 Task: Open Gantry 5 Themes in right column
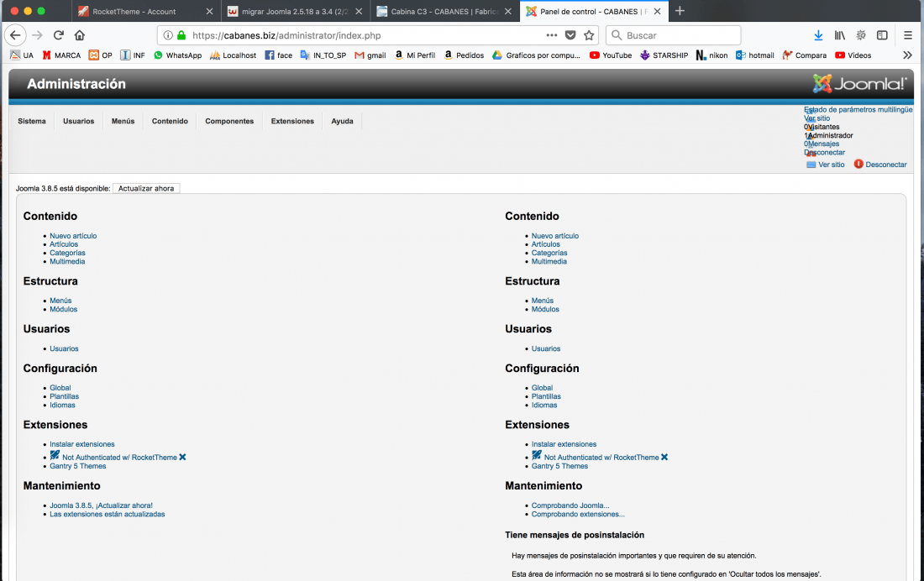559,466
